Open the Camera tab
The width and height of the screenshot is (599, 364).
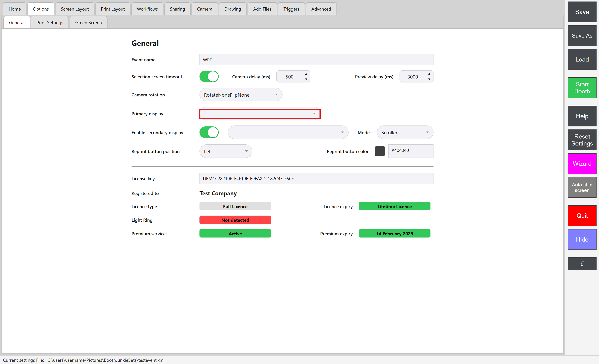(x=204, y=9)
